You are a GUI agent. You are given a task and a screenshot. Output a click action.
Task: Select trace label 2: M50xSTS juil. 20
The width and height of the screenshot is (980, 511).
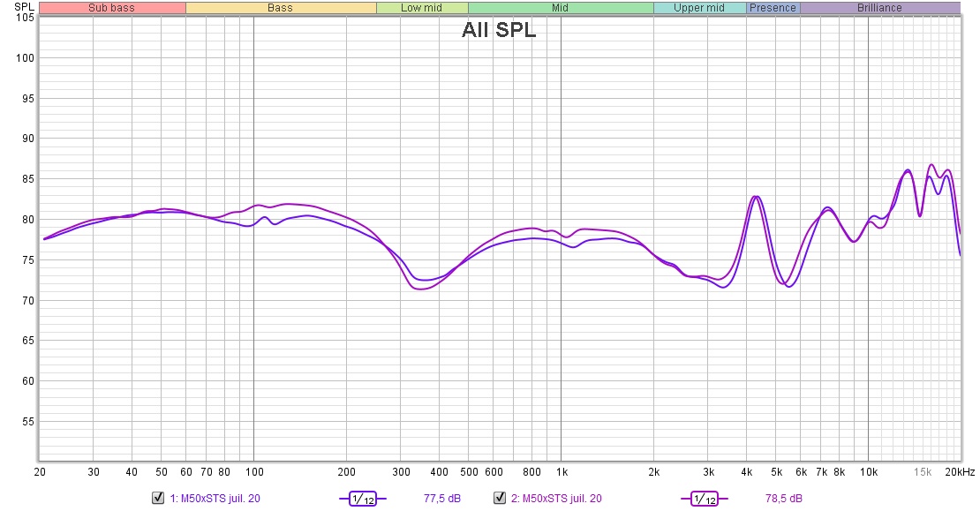pyautogui.click(x=556, y=499)
